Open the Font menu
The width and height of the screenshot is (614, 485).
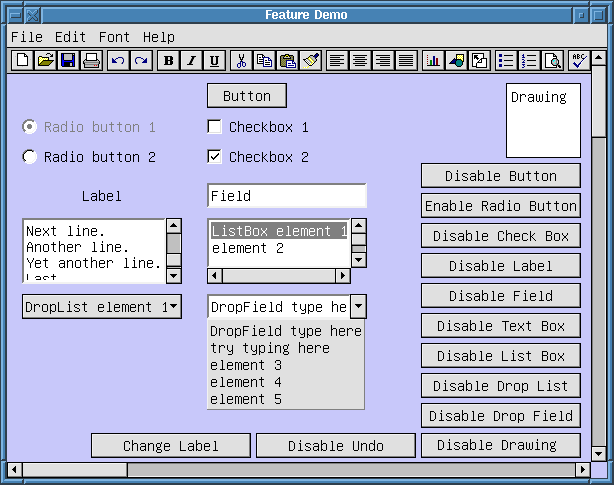click(114, 37)
